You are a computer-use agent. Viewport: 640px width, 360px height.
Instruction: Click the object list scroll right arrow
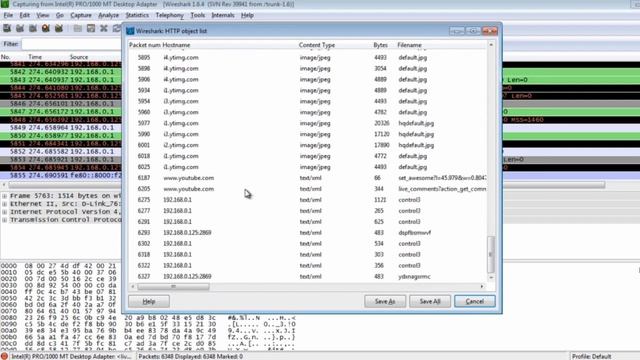[482, 287]
